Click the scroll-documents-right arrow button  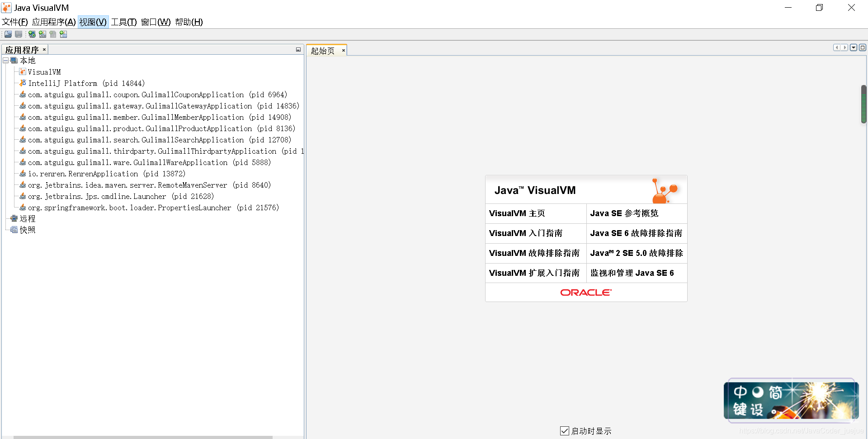[844, 47]
